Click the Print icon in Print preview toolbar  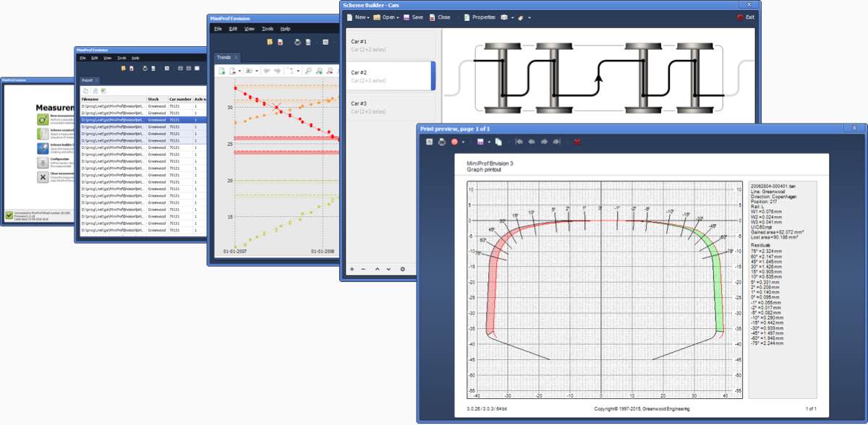coord(441,142)
